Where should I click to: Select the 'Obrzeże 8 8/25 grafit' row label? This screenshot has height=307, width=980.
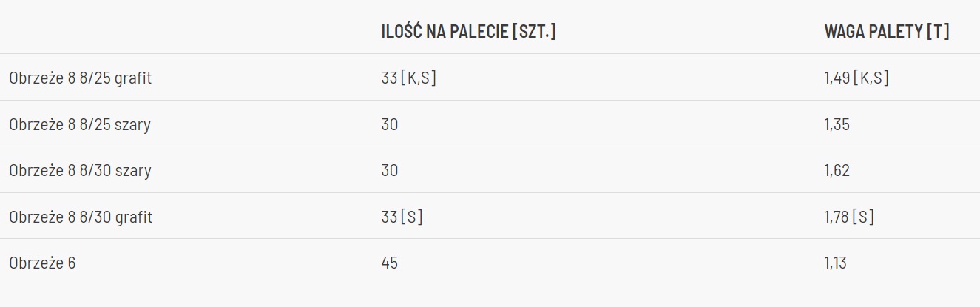pos(81,78)
